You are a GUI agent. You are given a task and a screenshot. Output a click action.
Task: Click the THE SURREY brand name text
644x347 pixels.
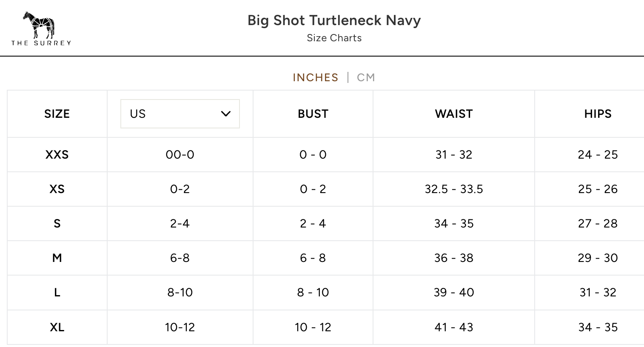point(41,43)
